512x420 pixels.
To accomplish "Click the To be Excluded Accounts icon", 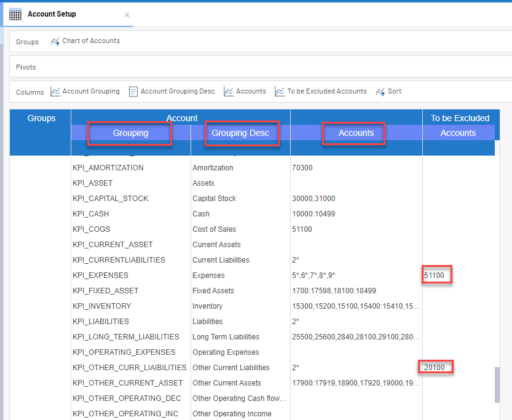I will pyautogui.click(x=280, y=92).
